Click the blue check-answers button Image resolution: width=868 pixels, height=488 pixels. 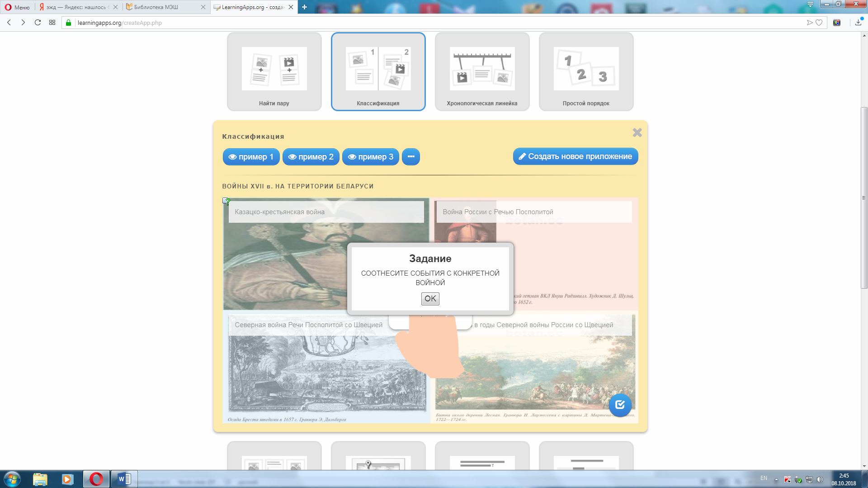(x=620, y=405)
